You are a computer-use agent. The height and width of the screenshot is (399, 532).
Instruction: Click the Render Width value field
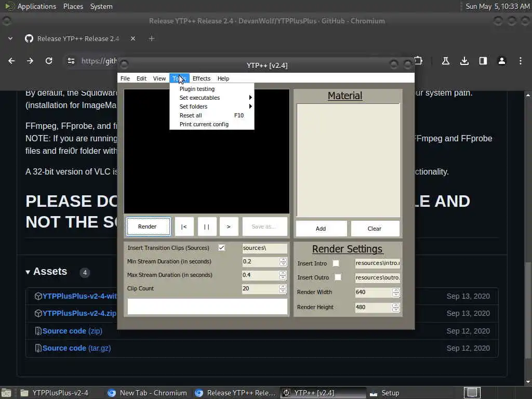coord(373,292)
